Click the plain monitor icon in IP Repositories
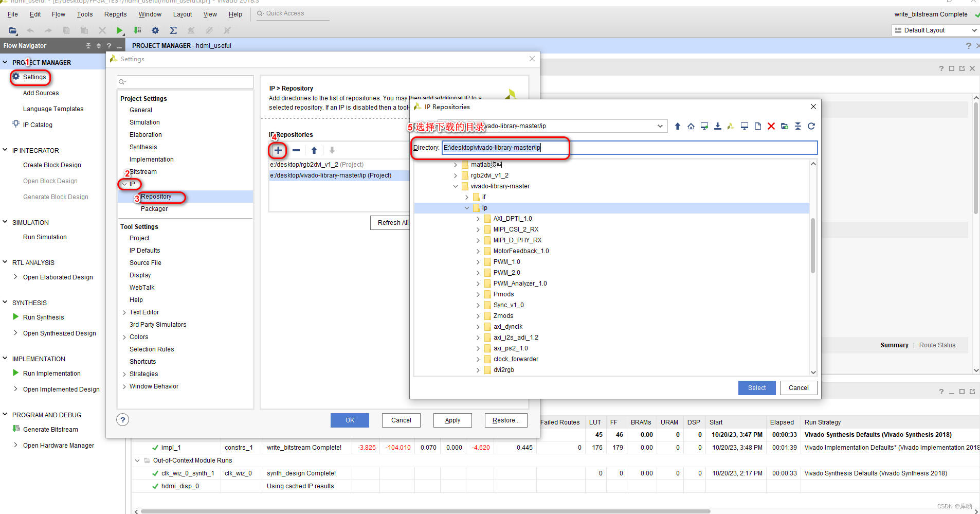Screen dimensions: 980x514 pyautogui.click(x=745, y=126)
